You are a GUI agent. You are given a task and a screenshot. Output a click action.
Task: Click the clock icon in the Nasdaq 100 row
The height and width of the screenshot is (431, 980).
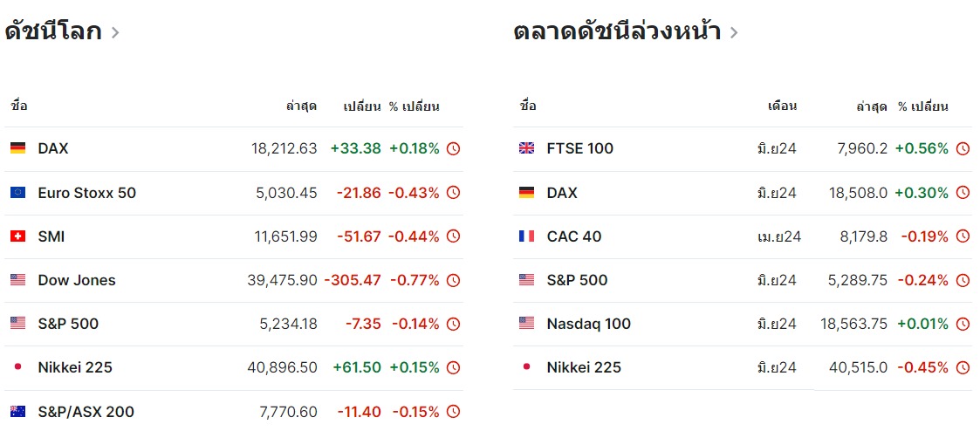coord(963,324)
